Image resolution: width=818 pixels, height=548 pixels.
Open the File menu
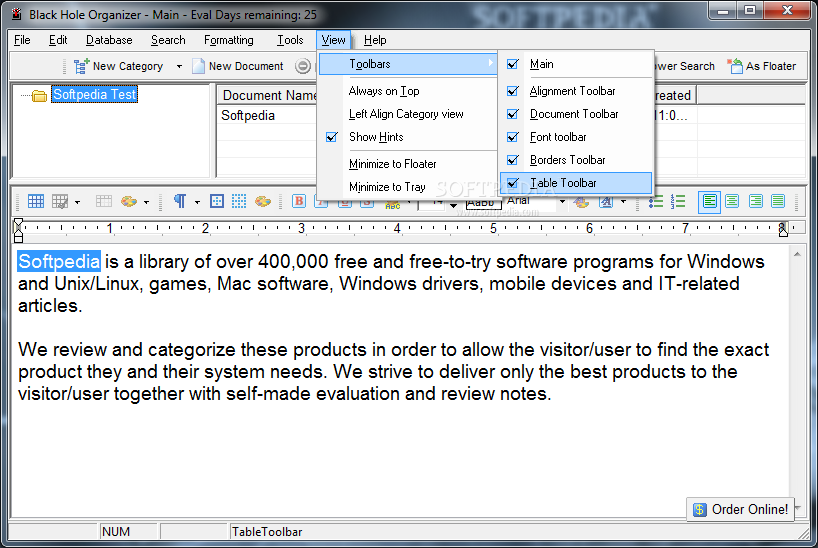tap(22, 40)
